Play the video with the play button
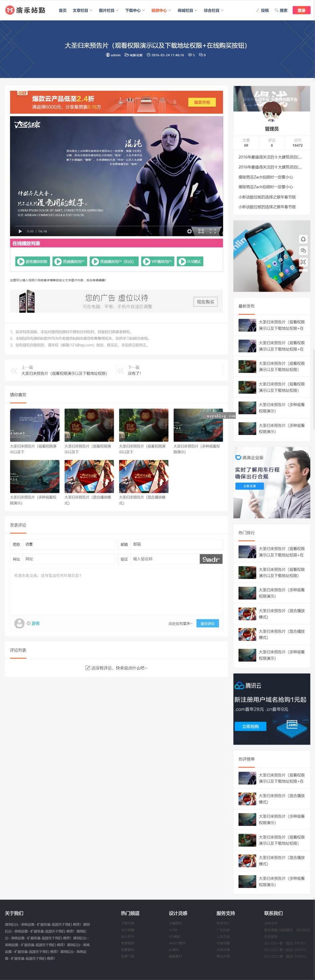Image resolution: width=315 pixels, height=980 pixels. [x=20, y=231]
